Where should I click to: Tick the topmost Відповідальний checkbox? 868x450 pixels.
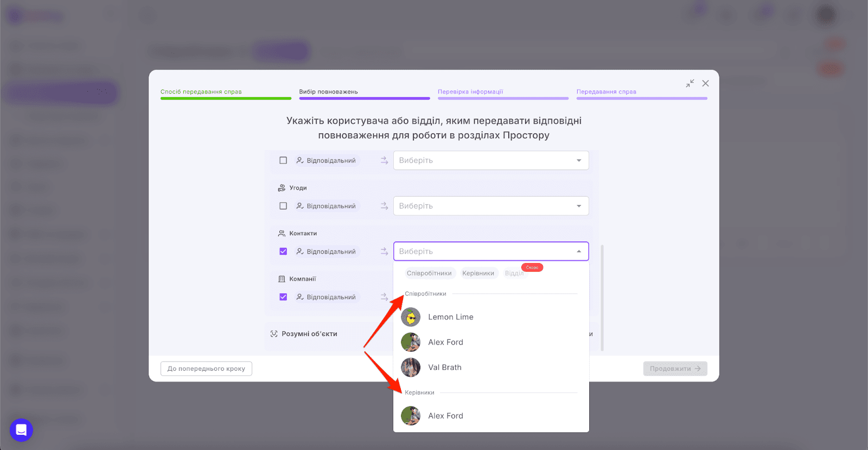click(x=283, y=160)
